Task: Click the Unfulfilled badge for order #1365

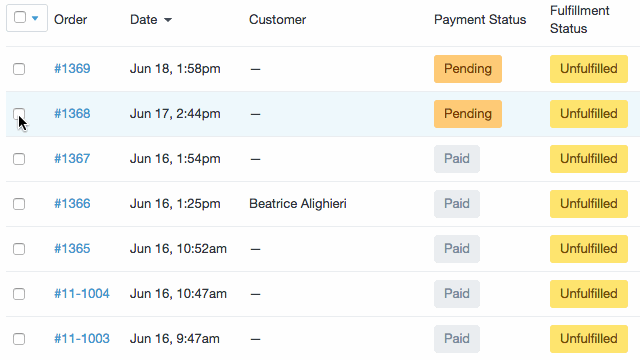Action: (x=589, y=249)
